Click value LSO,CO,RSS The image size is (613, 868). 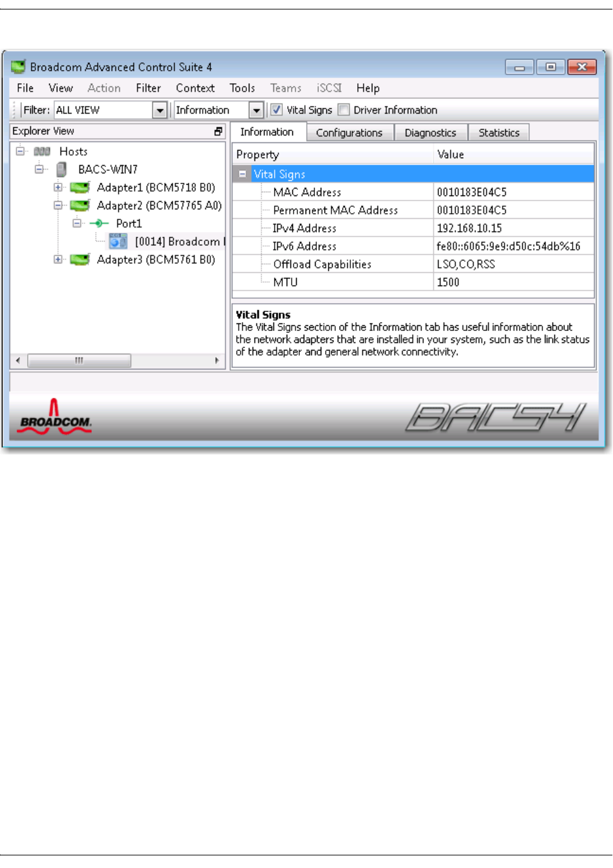point(466,264)
